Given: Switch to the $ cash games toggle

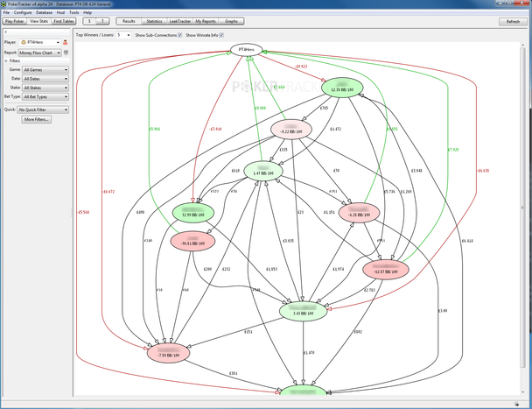Looking at the screenshot, I should 89,21.
